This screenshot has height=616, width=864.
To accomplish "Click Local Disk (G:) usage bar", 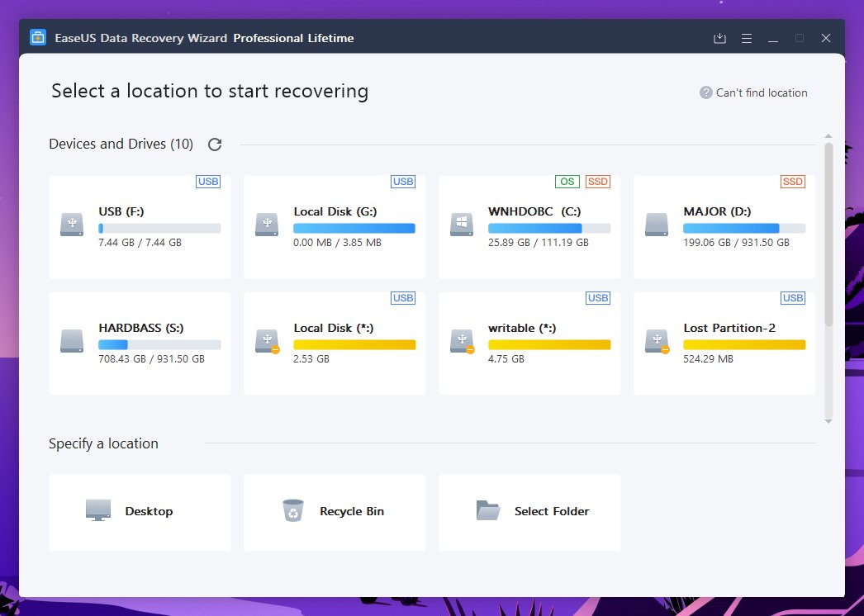I will (x=354, y=228).
